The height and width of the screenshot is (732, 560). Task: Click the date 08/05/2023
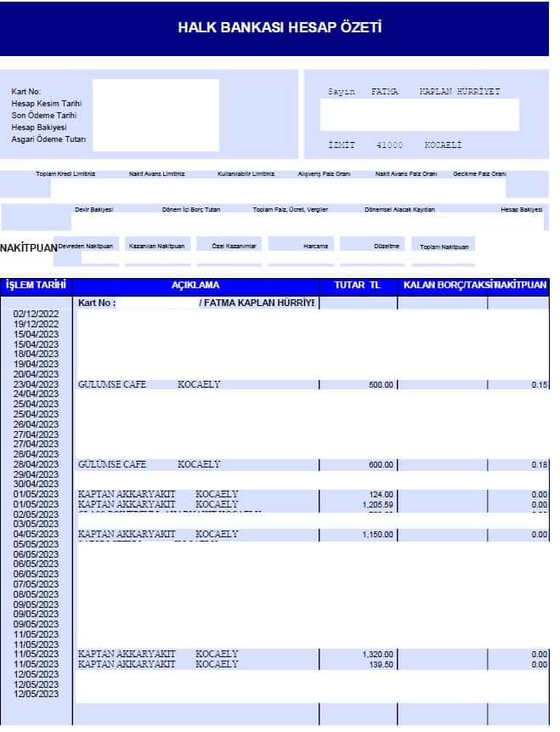coord(36,594)
